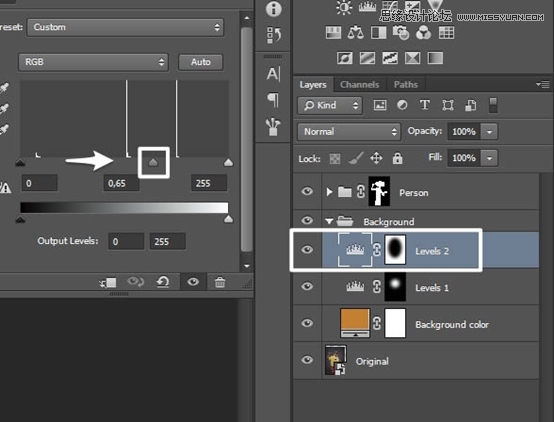Open the Info panel icon
The image size is (554, 422).
273,9
